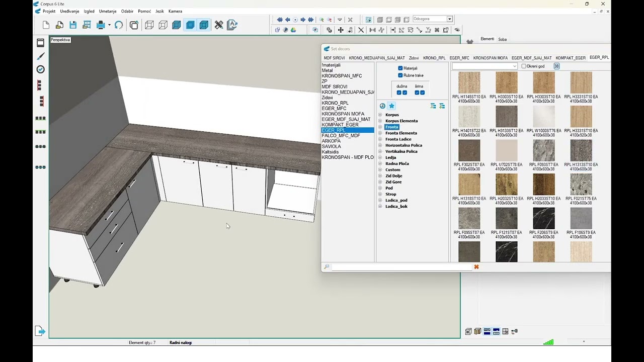Select the Fronta tree item

(x=391, y=127)
